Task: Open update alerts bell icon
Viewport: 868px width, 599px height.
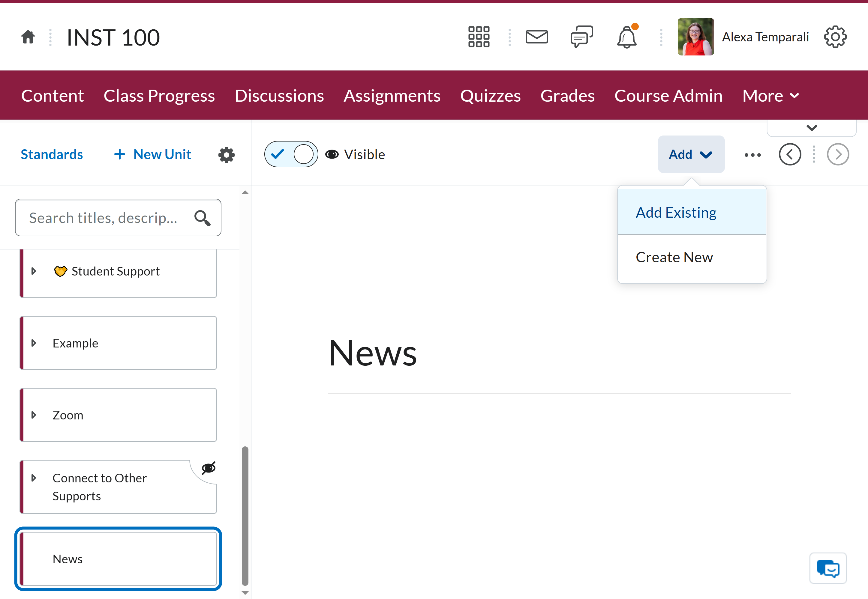Action: click(627, 37)
